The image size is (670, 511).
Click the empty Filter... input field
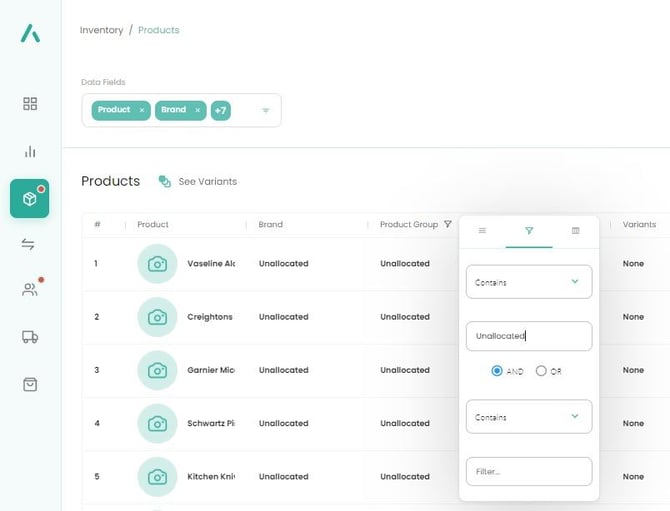(x=529, y=471)
